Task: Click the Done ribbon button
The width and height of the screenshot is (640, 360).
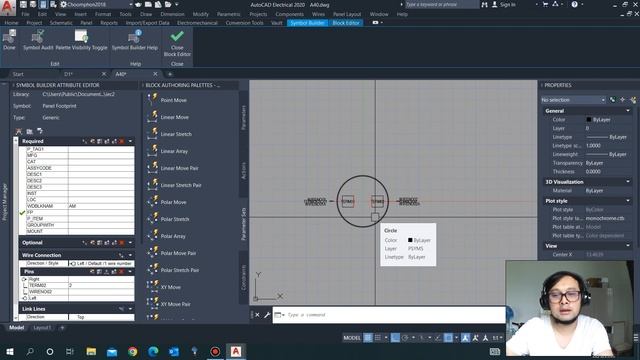Action: [9, 40]
